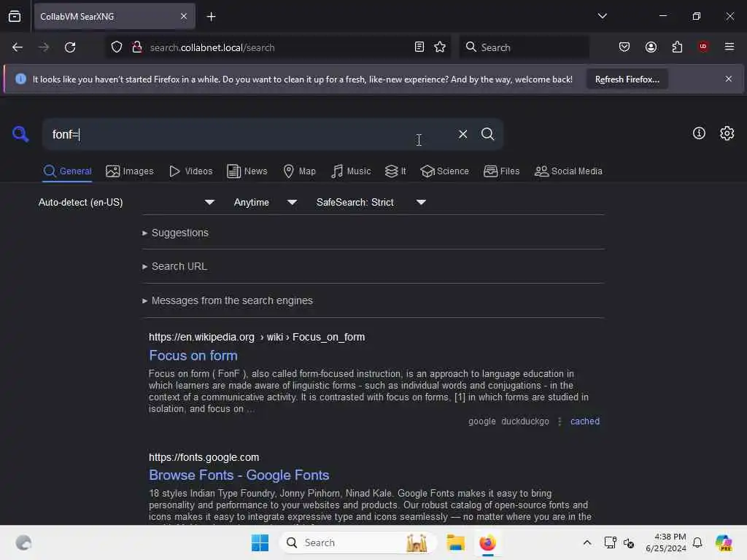Click the SearXNG logo magnifier
The image size is (747, 560).
pos(20,134)
